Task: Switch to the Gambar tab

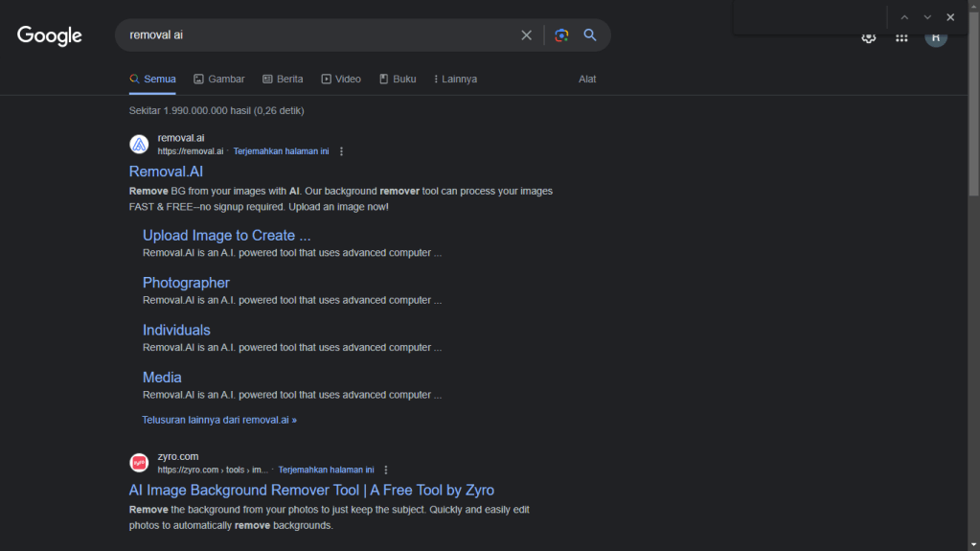Action: point(219,79)
